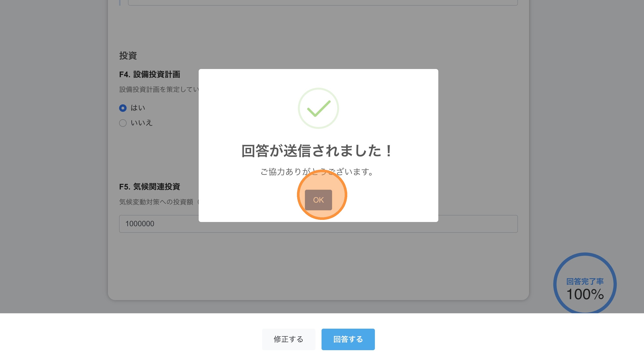Click the 100% completion value
Screen dimensions: 644x360
click(585, 294)
